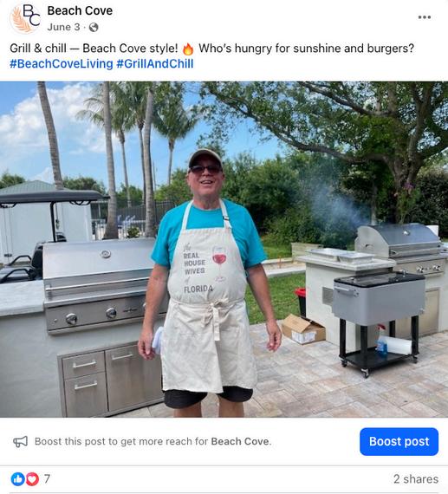Click the boost this post prompt text
The height and width of the screenshot is (494, 448).
point(153,441)
